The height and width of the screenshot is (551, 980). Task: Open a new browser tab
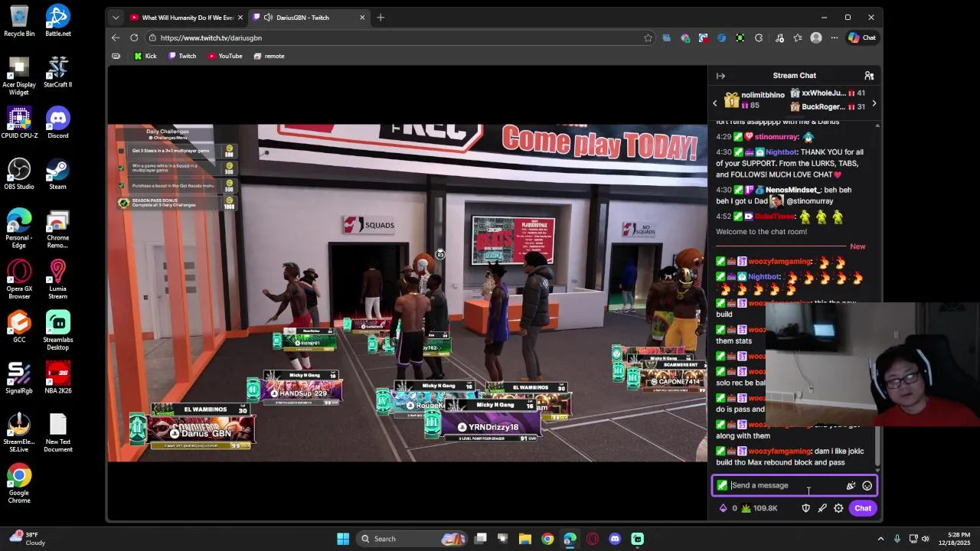381,18
